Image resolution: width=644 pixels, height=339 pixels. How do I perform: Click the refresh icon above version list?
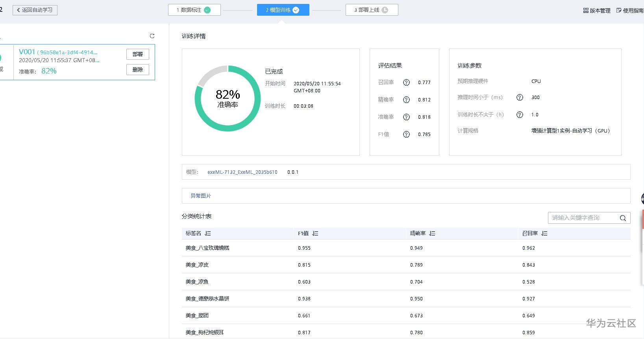152,36
